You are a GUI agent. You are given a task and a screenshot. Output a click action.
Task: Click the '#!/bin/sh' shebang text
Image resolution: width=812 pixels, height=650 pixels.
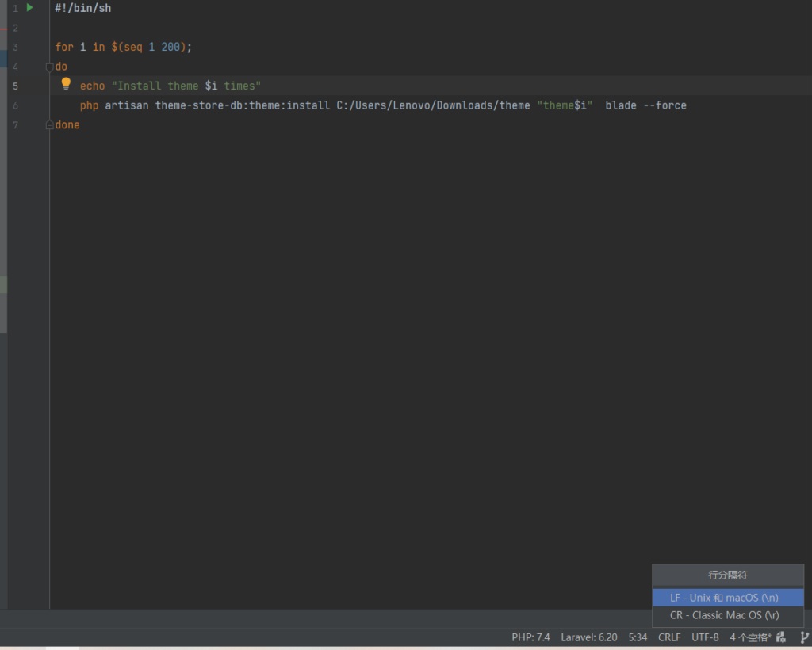coord(82,8)
